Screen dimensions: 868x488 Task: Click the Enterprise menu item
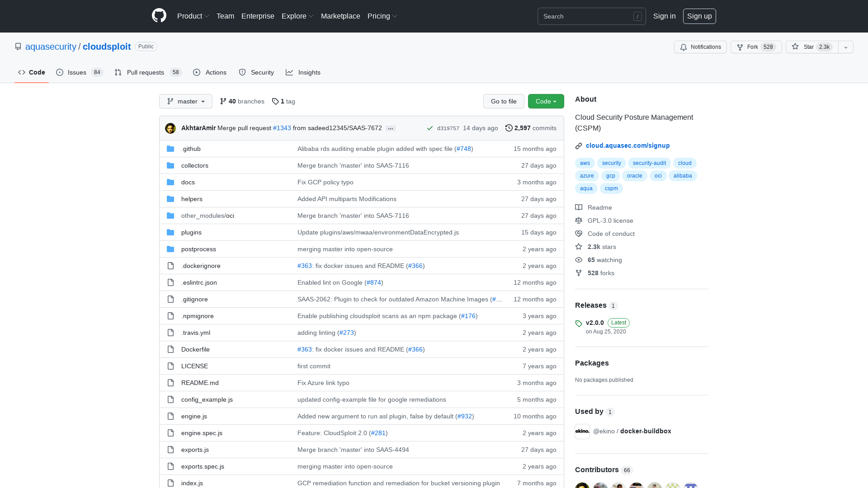tap(258, 16)
